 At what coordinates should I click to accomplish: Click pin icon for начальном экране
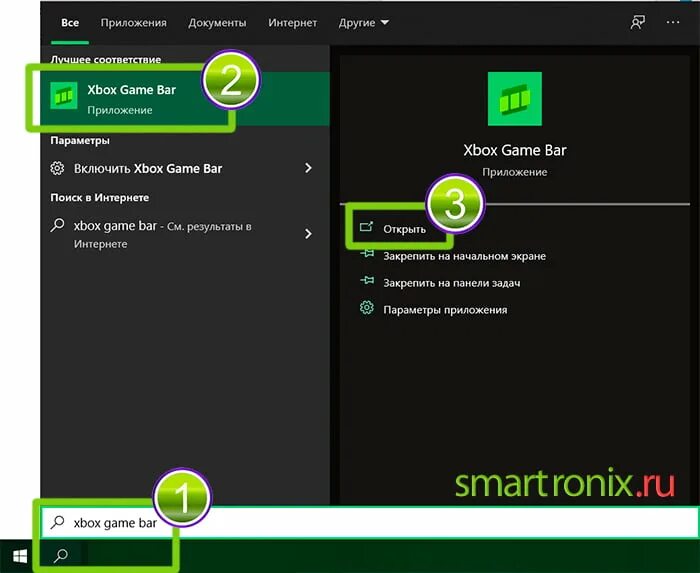coord(367,254)
